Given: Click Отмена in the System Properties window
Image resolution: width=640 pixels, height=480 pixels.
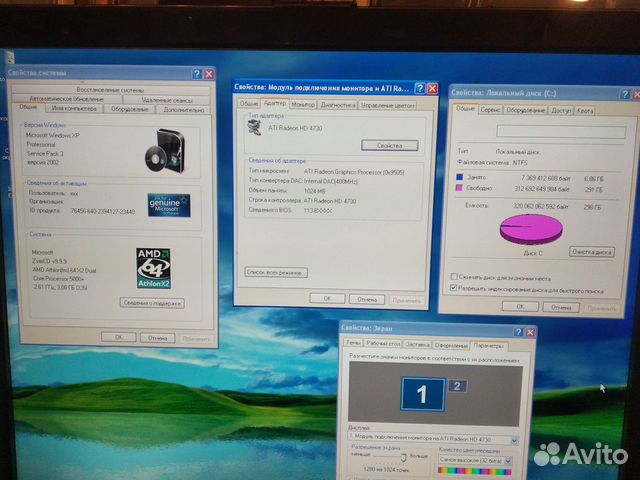Looking at the screenshot, I should (x=157, y=338).
